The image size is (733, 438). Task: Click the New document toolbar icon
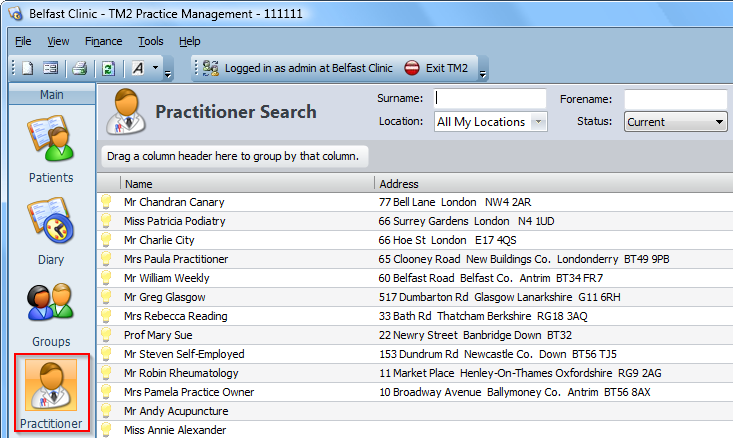pos(28,68)
